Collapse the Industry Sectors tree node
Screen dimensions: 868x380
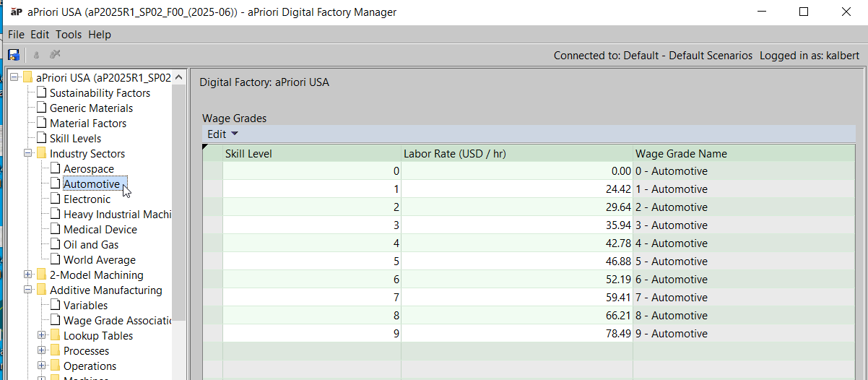27,153
